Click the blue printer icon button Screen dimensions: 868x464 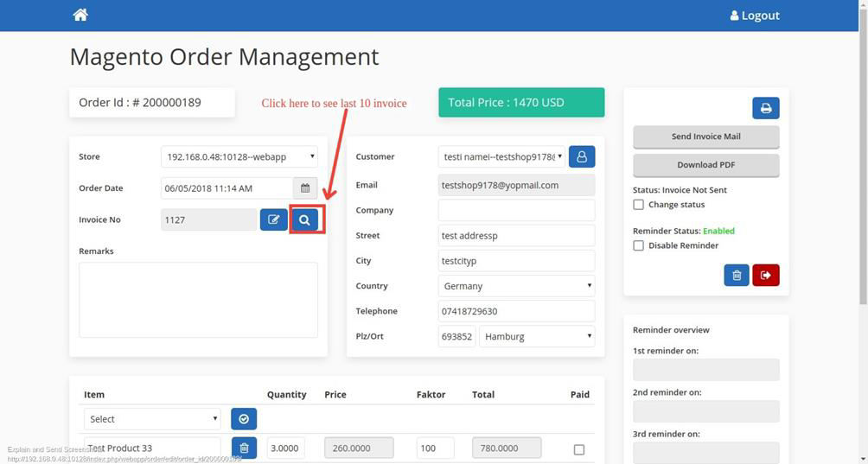[x=765, y=108]
